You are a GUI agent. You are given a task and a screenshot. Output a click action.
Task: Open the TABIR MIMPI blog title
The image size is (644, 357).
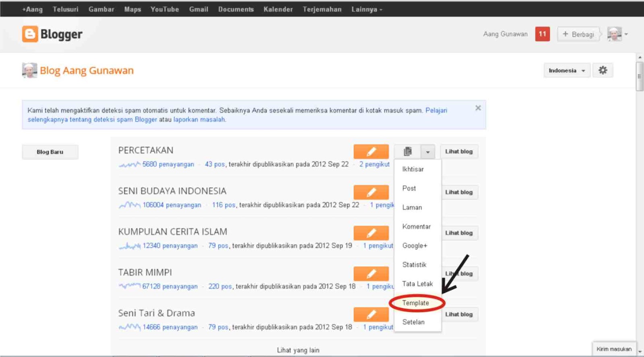click(x=145, y=272)
